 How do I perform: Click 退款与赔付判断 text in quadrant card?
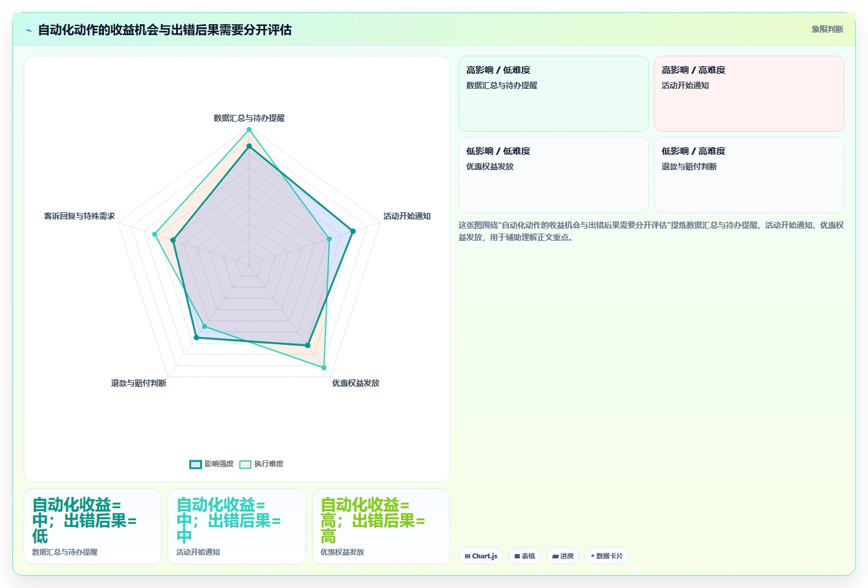tap(689, 166)
